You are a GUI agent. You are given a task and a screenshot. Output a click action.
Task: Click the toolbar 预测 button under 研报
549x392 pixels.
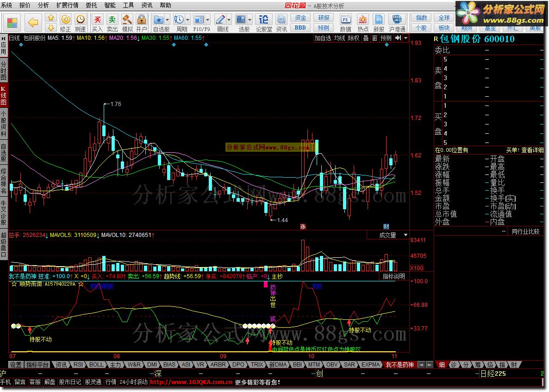point(324,28)
